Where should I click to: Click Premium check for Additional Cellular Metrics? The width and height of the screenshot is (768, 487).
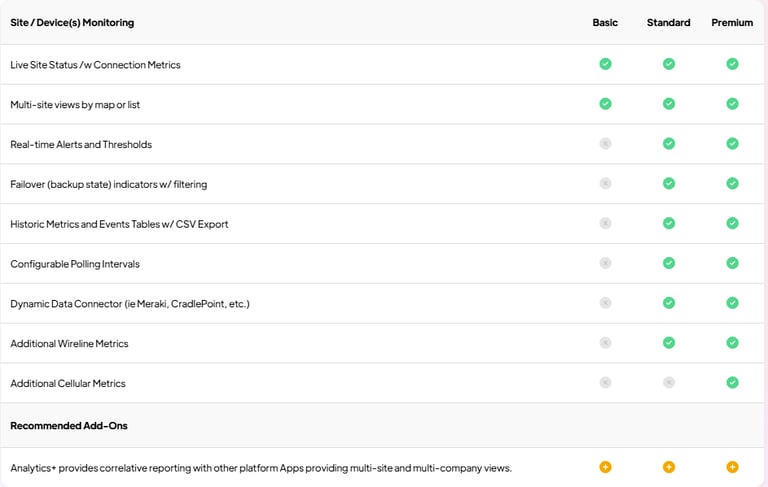click(x=732, y=382)
